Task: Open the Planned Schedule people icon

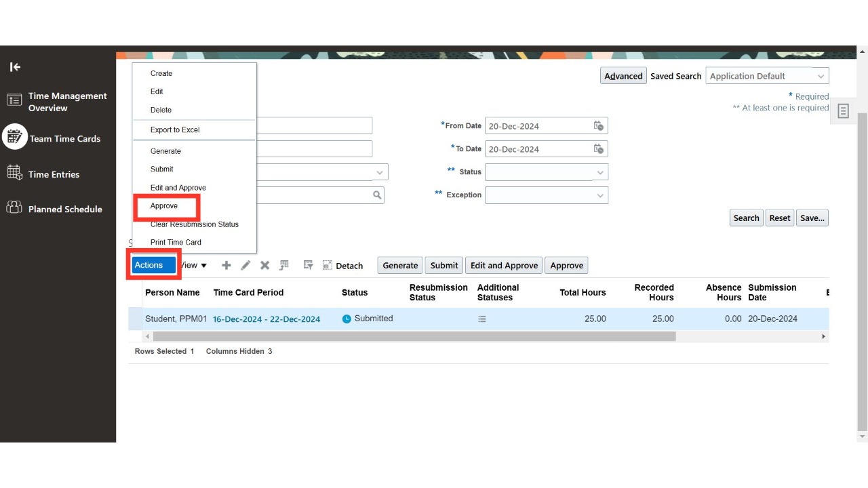Action: (14, 207)
